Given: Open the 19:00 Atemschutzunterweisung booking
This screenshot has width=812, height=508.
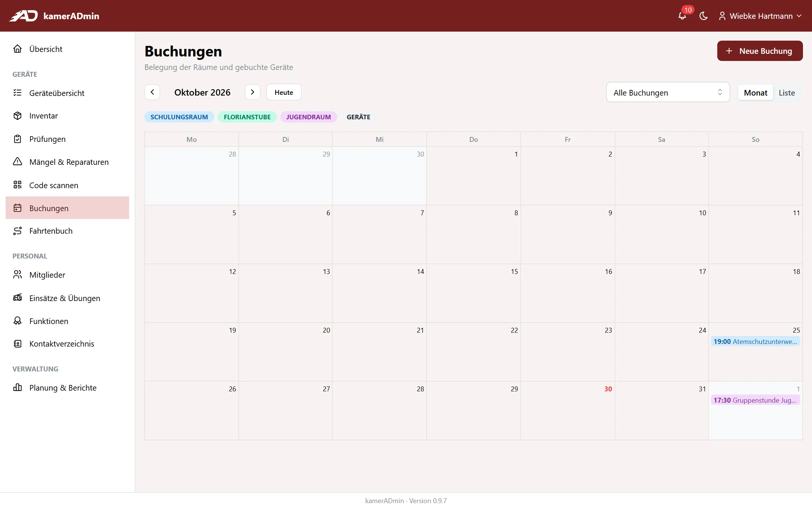Looking at the screenshot, I should pyautogui.click(x=755, y=341).
